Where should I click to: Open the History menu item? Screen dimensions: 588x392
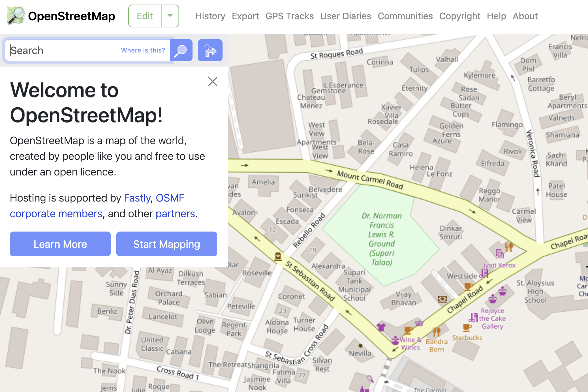coord(210,16)
